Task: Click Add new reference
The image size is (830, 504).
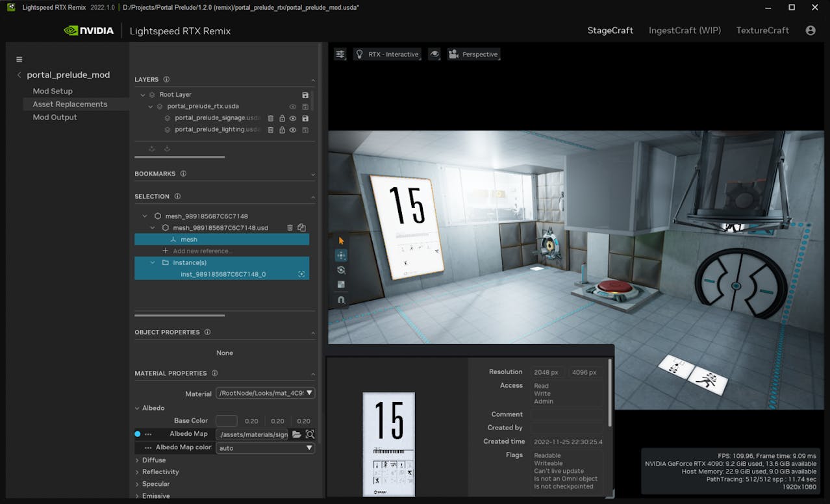Action: click(x=202, y=251)
